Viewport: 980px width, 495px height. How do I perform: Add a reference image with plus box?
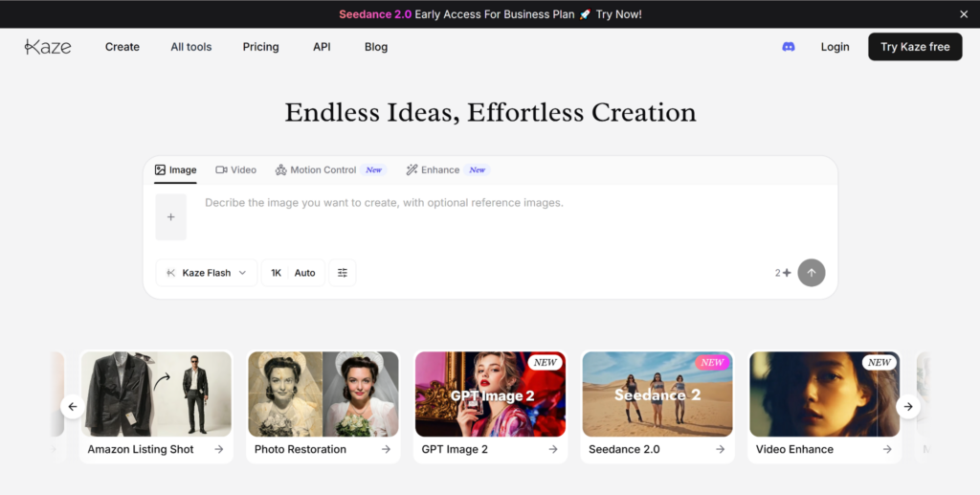click(171, 217)
